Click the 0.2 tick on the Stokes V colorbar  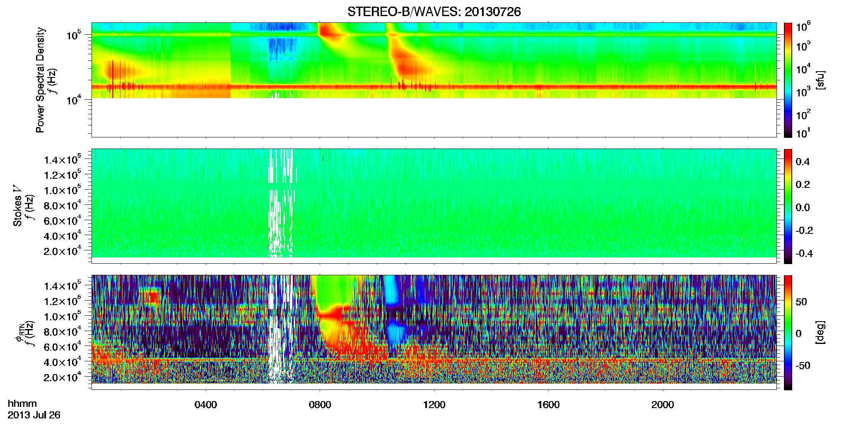point(803,185)
